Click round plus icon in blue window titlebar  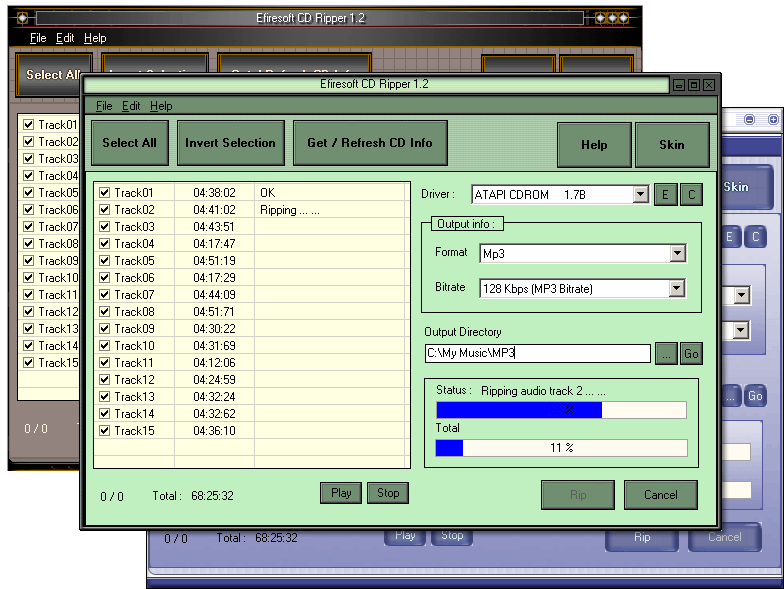(773, 120)
